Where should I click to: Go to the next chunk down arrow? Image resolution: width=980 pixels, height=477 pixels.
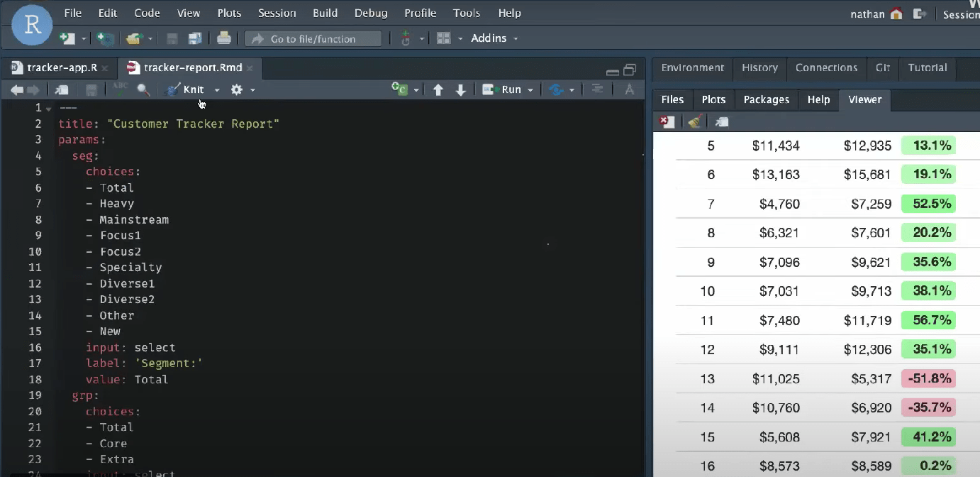click(x=461, y=89)
